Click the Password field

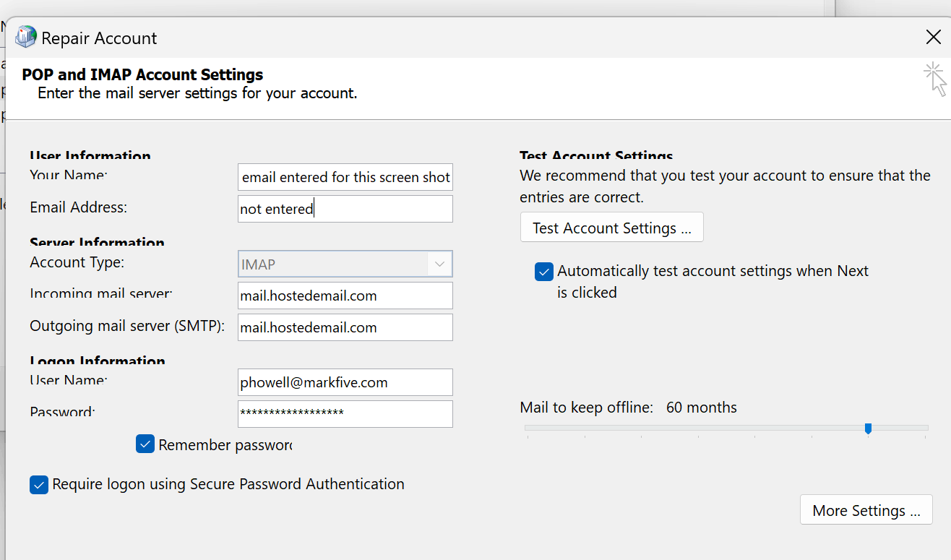tap(345, 414)
